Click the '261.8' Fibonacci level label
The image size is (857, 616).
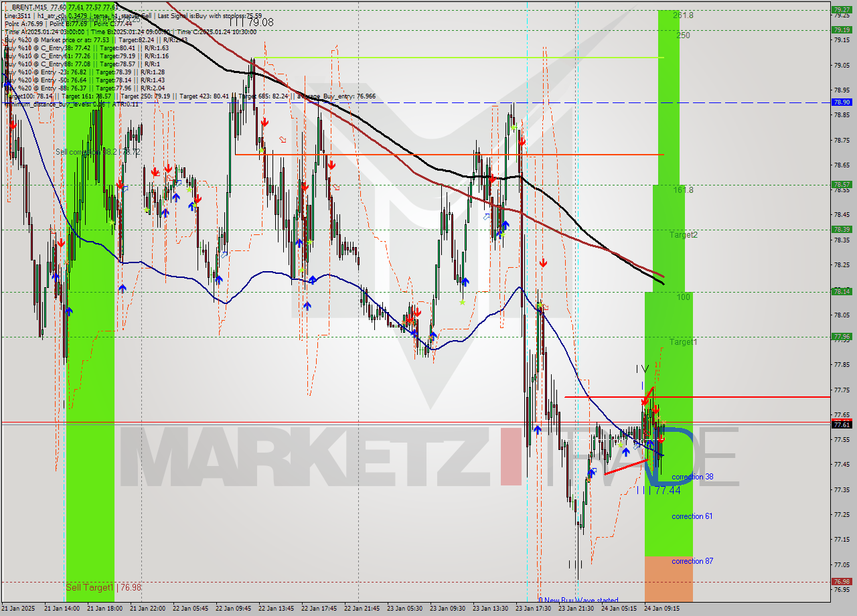[684, 15]
